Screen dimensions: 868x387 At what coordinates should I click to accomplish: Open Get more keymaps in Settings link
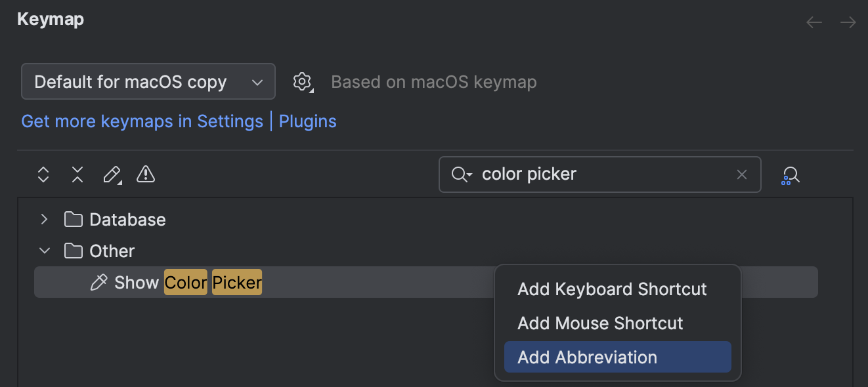142,121
